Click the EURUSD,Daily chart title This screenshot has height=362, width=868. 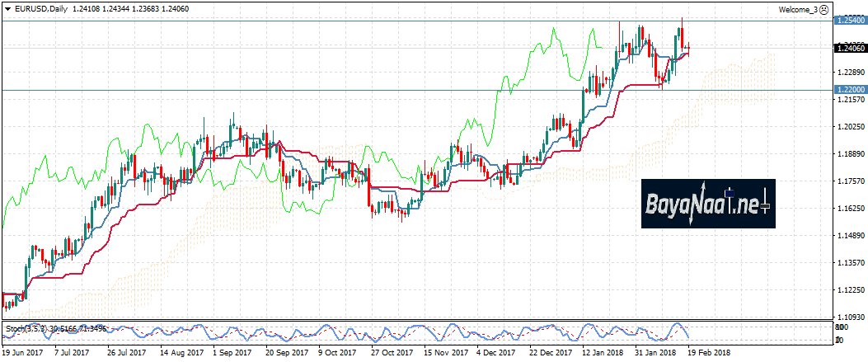point(42,9)
